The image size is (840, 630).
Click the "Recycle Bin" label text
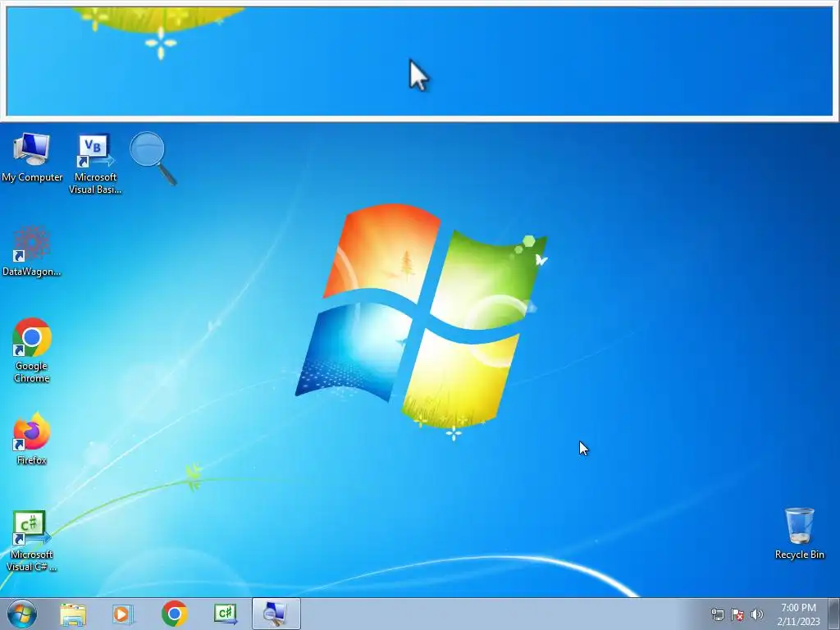pos(799,555)
